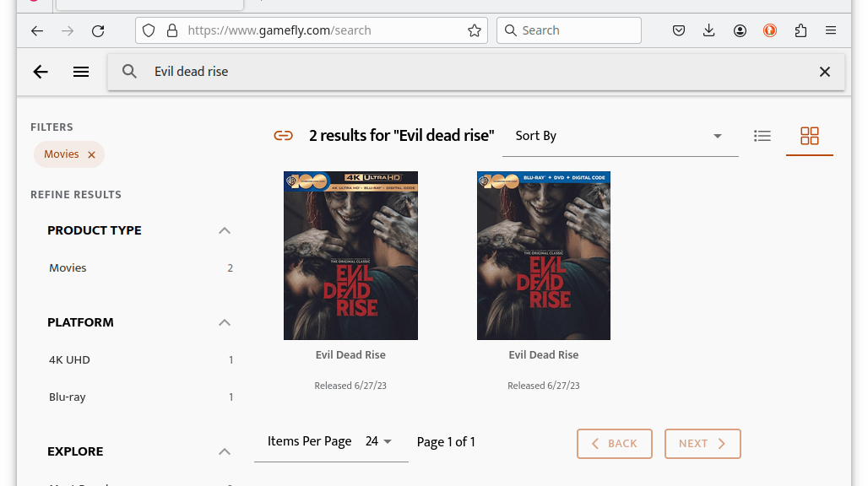The image size is (868, 486).
Task: Click the gamefly.com address bar
Action: [x=311, y=30]
